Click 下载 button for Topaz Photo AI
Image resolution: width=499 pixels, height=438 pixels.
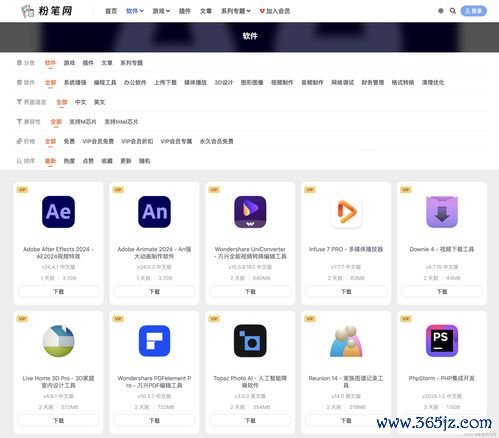[x=250, y=421]
